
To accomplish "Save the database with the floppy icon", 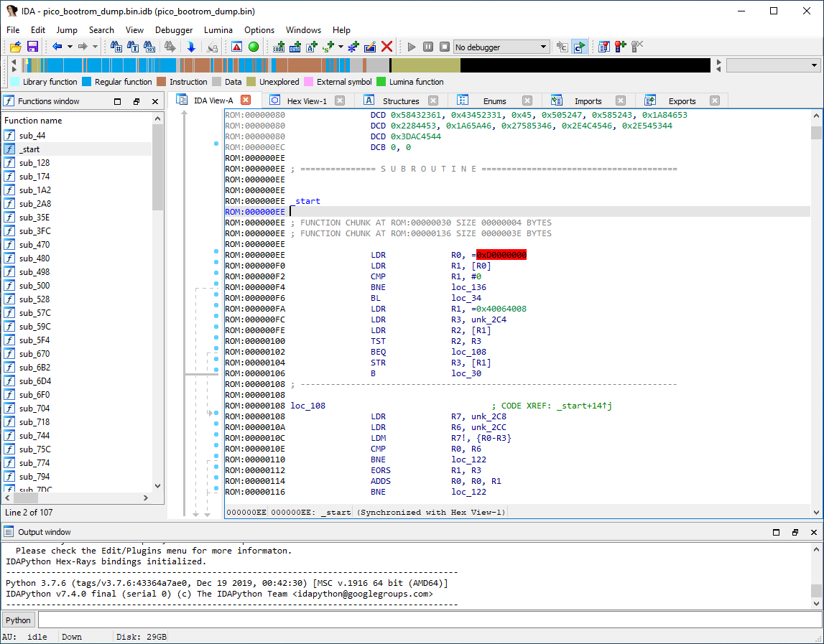I will (32, 47).
